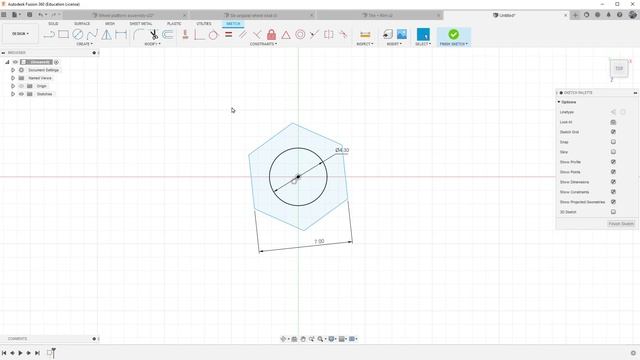Open the Design workspace dropdown

tap(20, 34)
